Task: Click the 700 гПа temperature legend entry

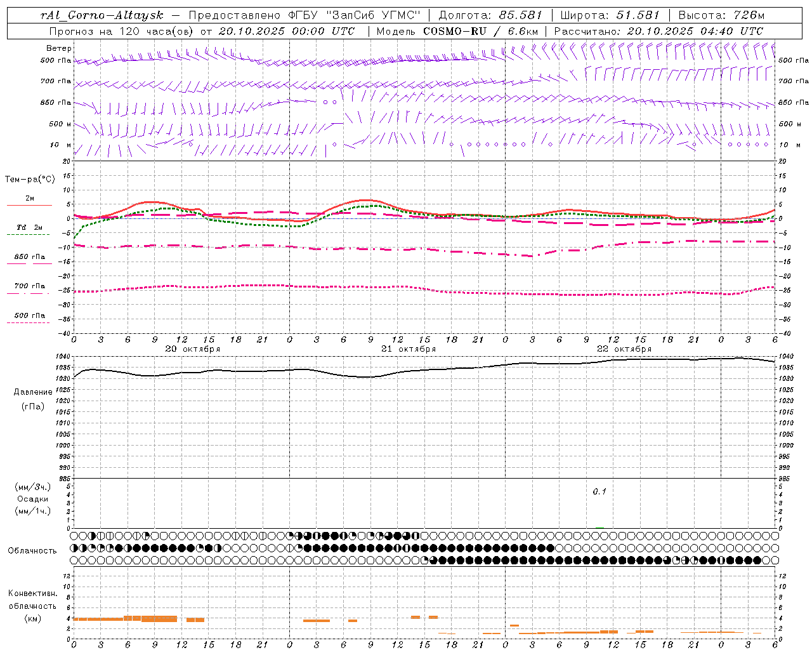Action: click(29, 286)
